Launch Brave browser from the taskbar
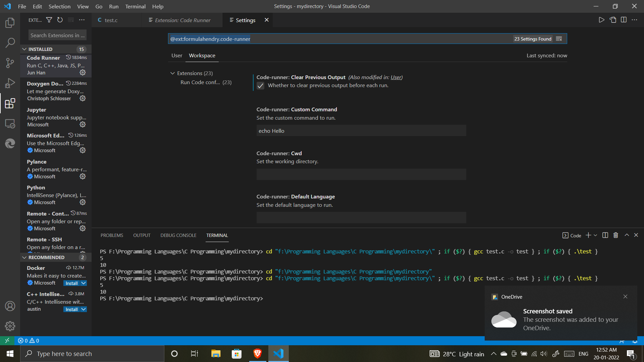This screenshot has width=644, height=362. pyautogui.click(x=258, y=354)
